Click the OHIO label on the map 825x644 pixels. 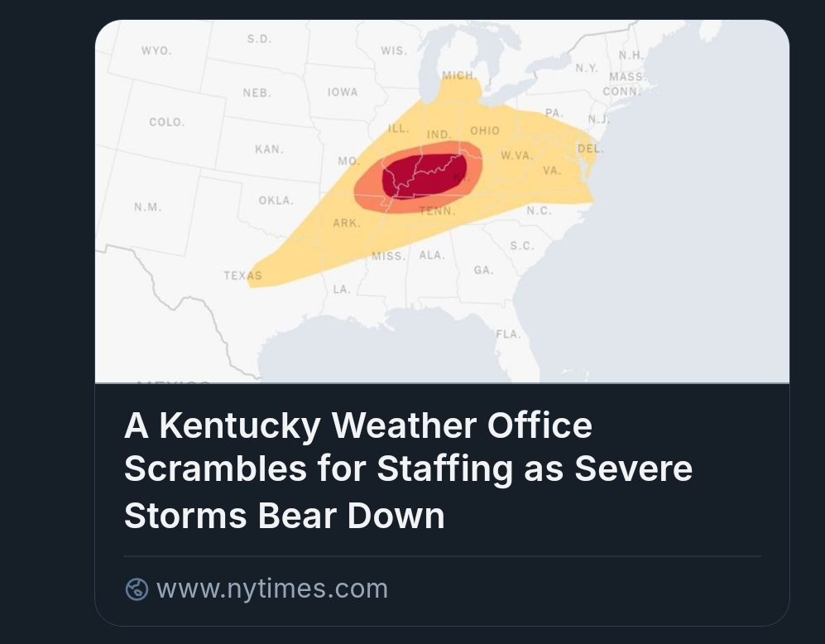coord(485,131)
